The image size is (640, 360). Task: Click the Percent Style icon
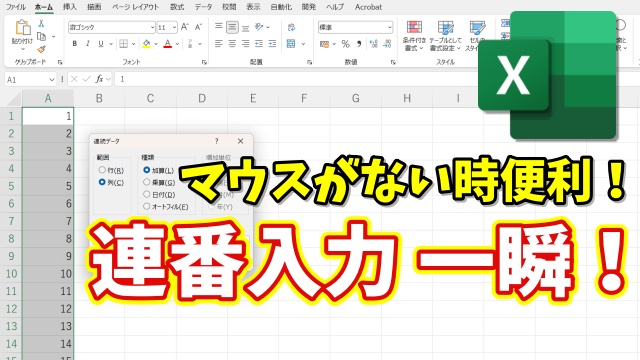coord(346,44)
